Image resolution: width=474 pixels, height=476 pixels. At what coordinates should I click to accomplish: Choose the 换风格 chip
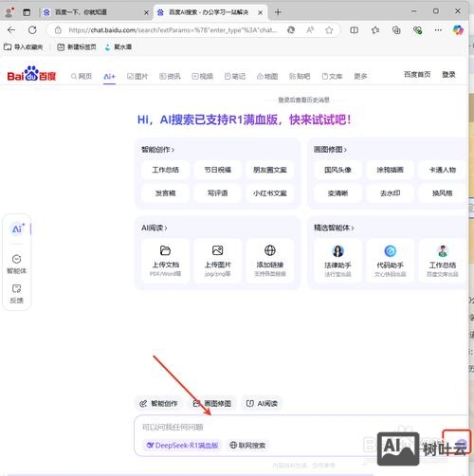pos(443,193)
